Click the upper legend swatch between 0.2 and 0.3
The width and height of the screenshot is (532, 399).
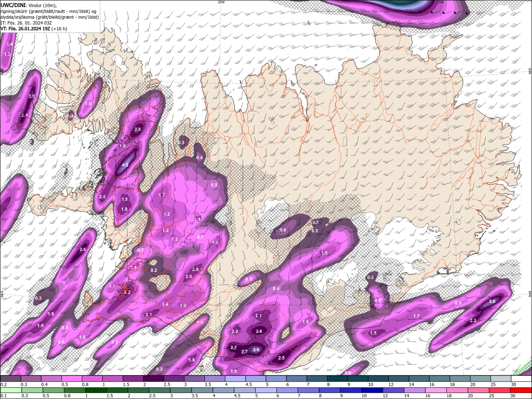[x=10, y=379]
